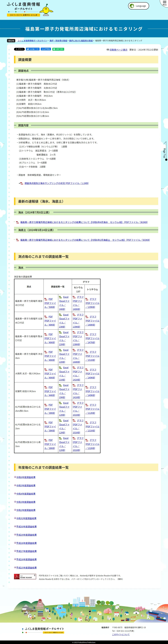The width and height of the screenshot is (168, 644).
Task: Open 138KB セシウム graph for 取水口付近
Action: [78, 338]
